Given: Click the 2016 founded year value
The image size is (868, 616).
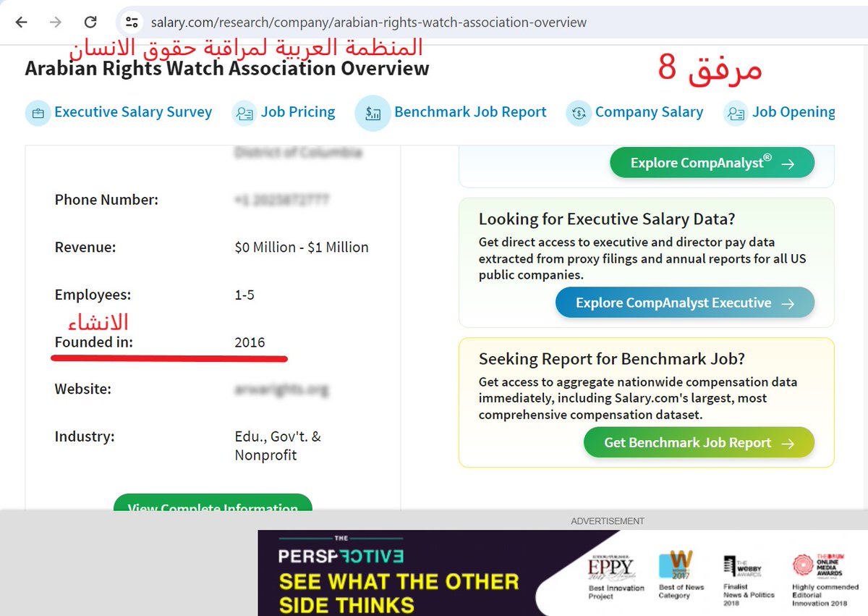Looking at the screenshot, I should click(250, 342).
